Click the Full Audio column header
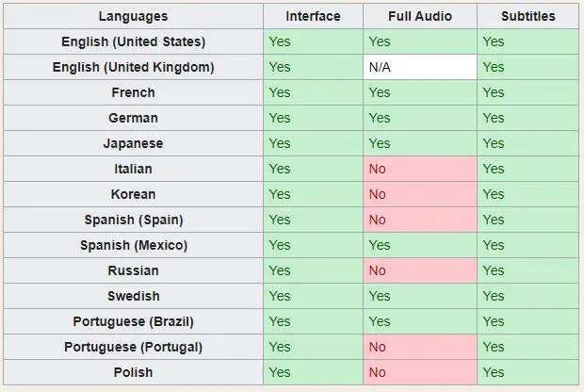The width and height of the screenshot is (584, 392). [419, 16]
